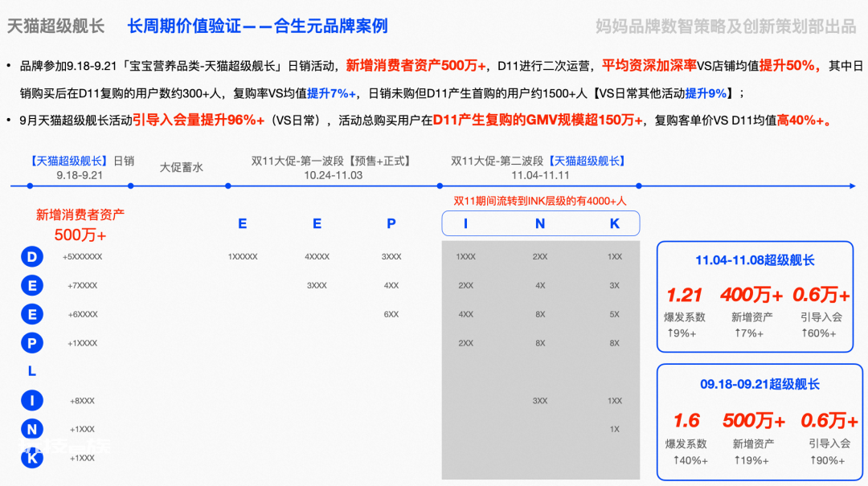The height and width of the screenshot is (486, 868).
Task: Select the I header in the INK box
Action: coord(465,223)
